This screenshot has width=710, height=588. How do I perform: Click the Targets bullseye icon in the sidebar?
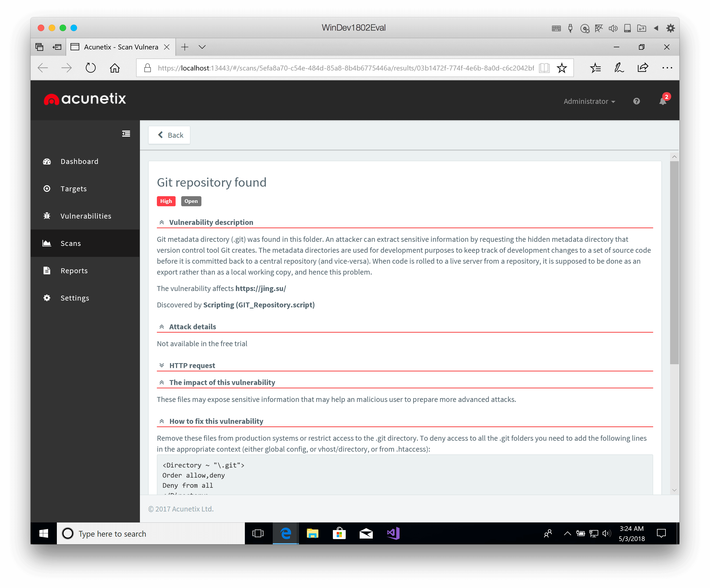click(47, 189)
